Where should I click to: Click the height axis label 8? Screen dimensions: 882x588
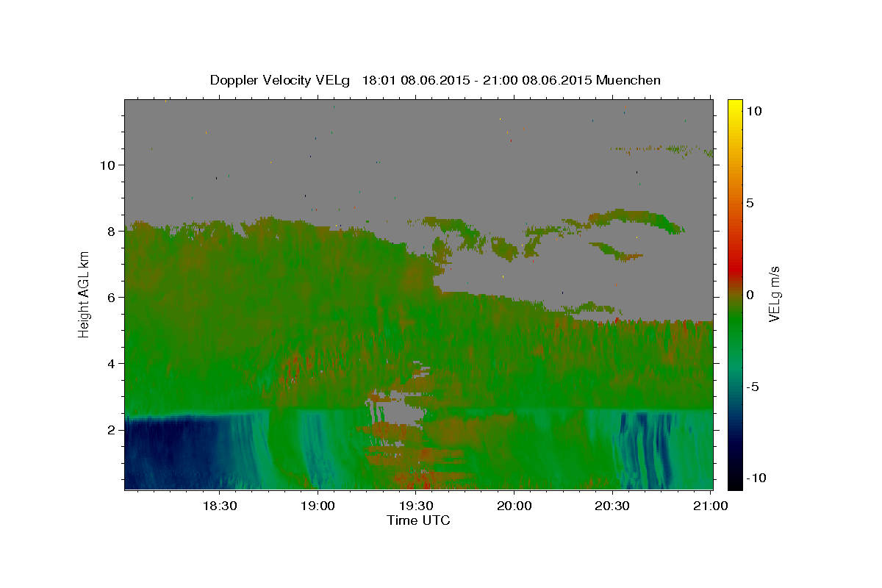pos(110,231)
